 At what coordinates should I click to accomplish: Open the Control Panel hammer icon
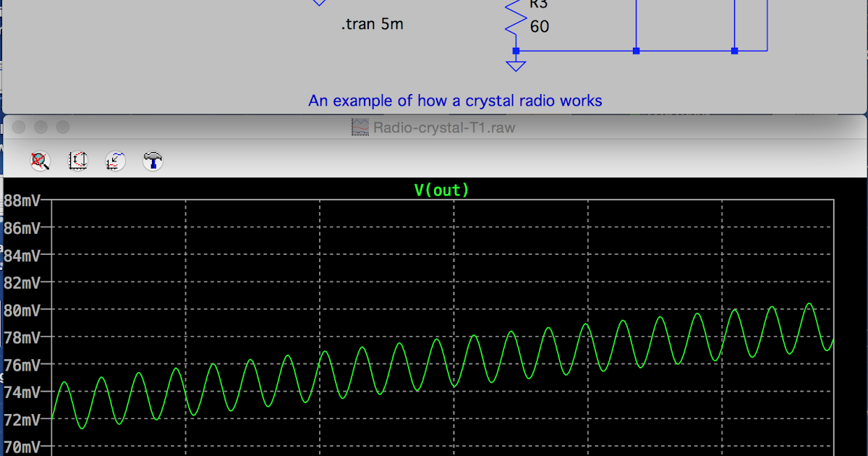click(153, 161)
